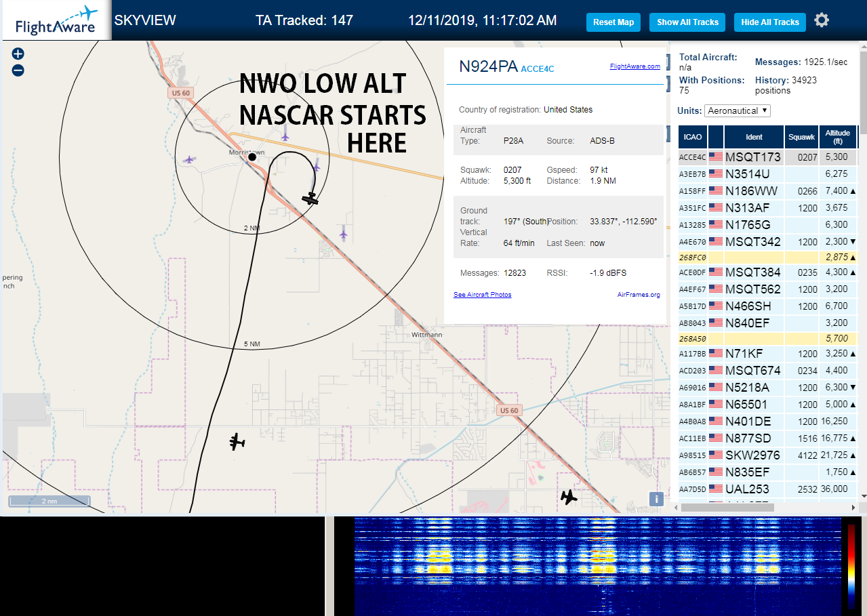Open the FlightAware.com link in the info panel
The height and width of the screenshot is (616, 867).
[634, 66]
